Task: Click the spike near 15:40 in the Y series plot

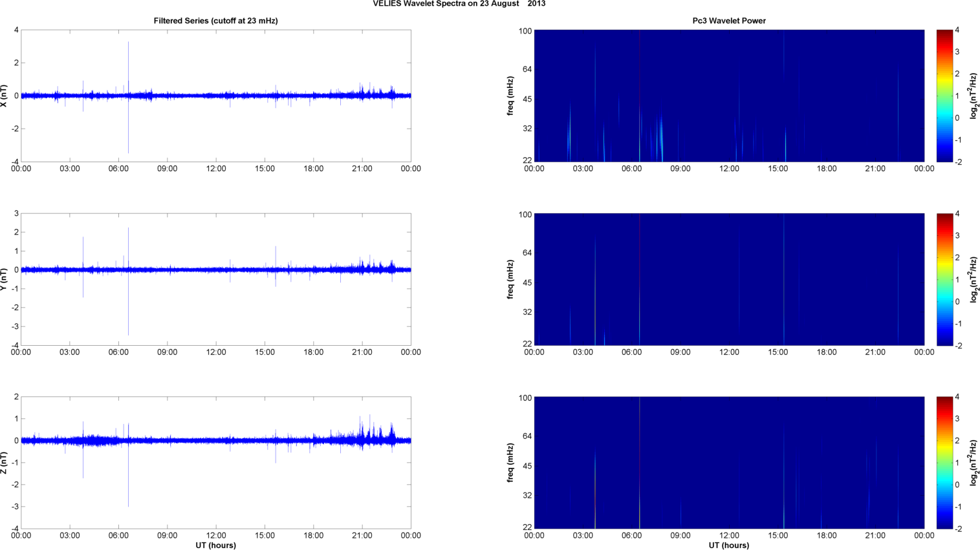Action: [276, 266]
